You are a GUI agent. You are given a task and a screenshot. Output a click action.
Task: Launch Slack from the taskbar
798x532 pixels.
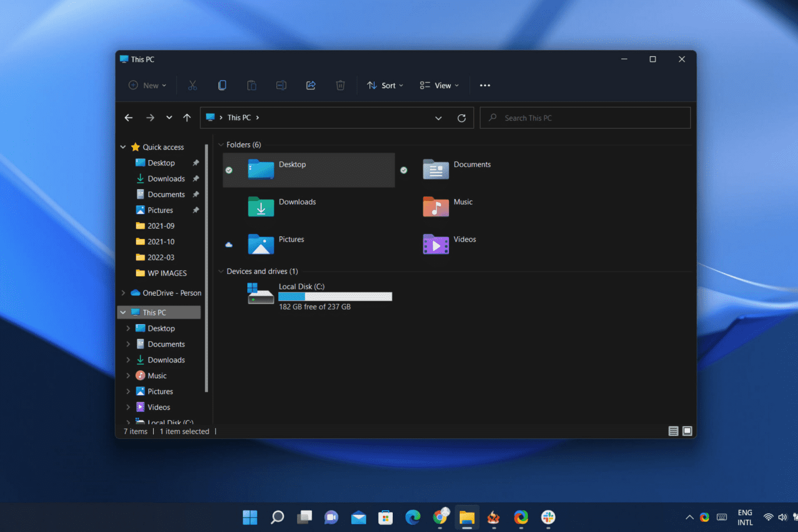[x=548, y=517]
